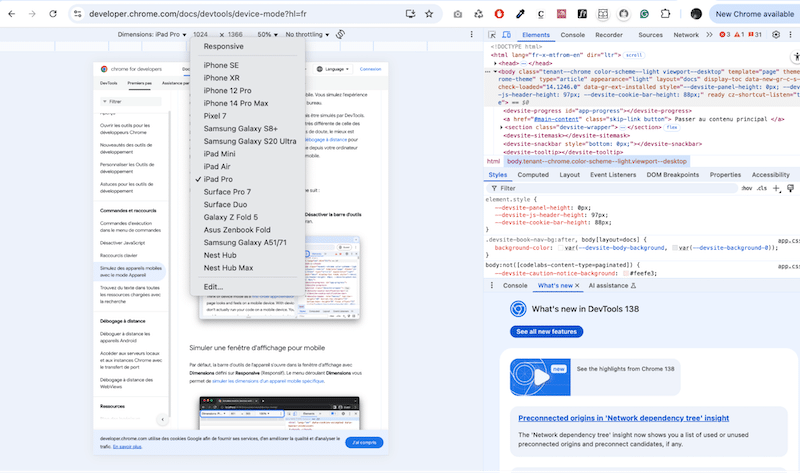Click J'ai compris cookie button
This screenshot has height=473, width=800.
[364, 442]
